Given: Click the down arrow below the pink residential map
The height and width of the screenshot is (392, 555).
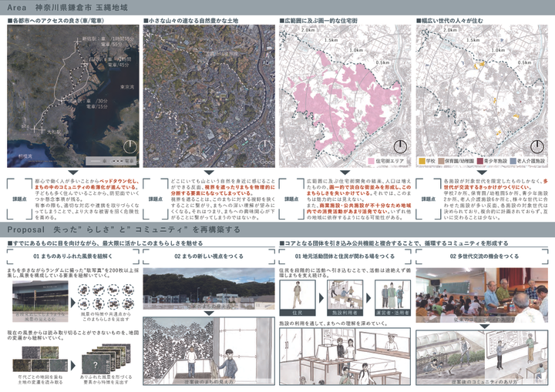Looking at the screenshot, I should click(x=345, y=173).
